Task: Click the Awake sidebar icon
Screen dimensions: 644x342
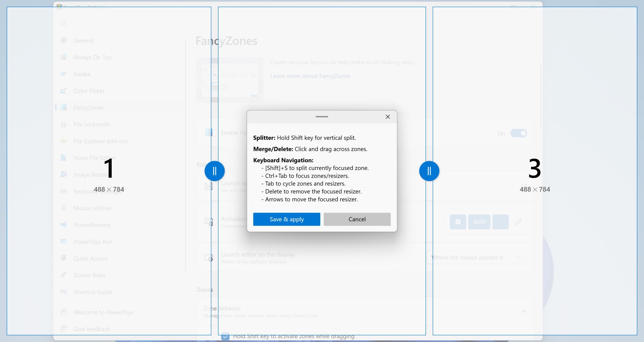Action: click(63, 74)
